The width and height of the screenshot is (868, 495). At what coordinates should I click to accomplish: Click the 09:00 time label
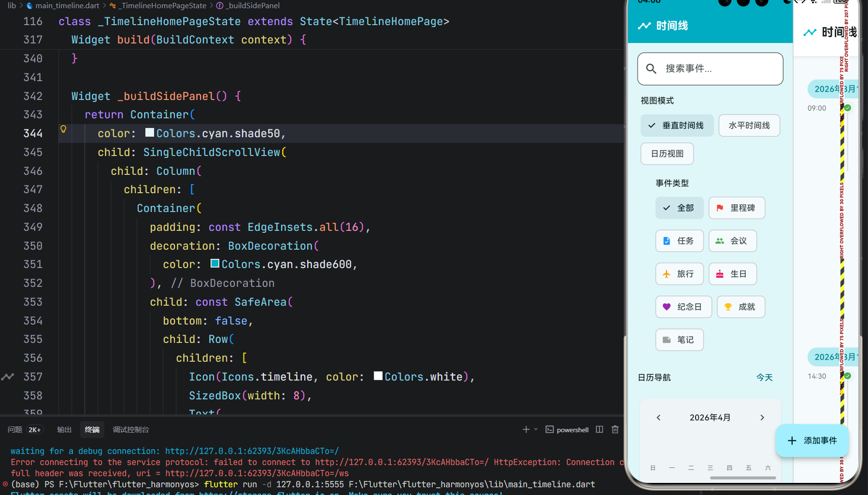817,108
